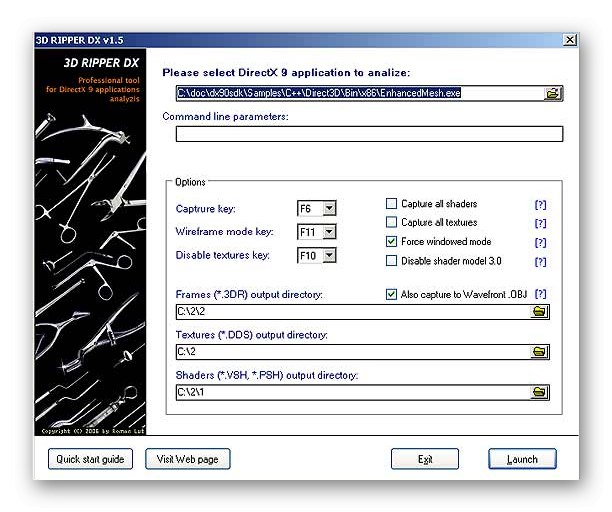This screenshot has height=512, width=612.
Task: Open help for Disable shader model 3.0
Action: (541, 261)
